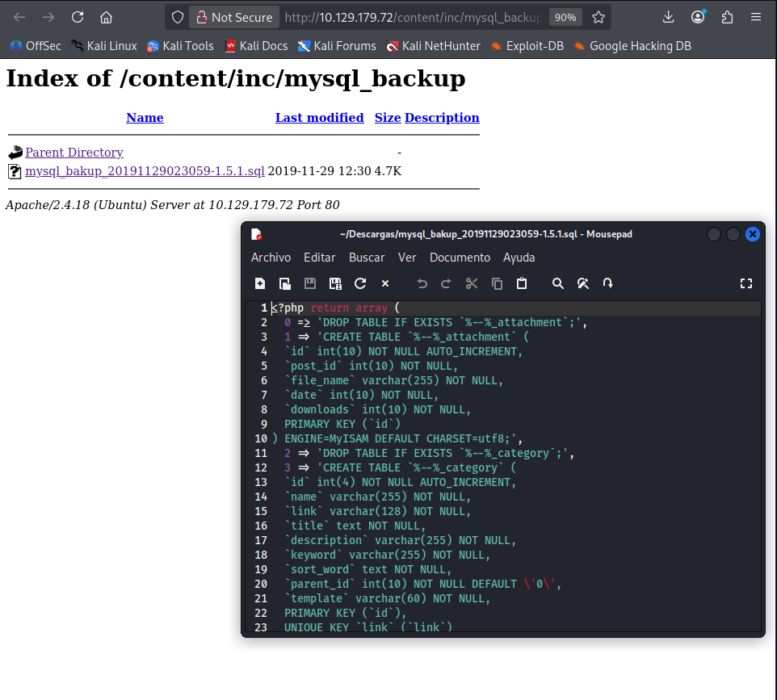Viewport: 777px width, 700px height.
Task: Open Mousepad's Editar menu
Action: 319,258
